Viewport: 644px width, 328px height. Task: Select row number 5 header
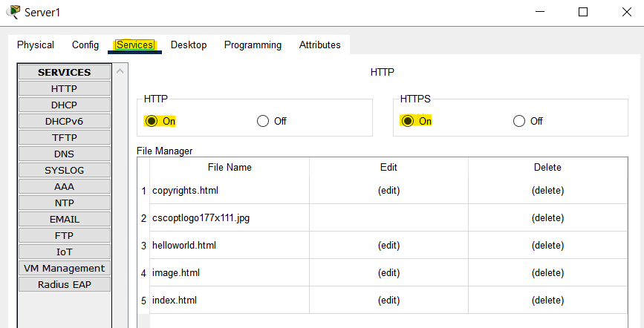pyautogui.click(x=144, y=301)
